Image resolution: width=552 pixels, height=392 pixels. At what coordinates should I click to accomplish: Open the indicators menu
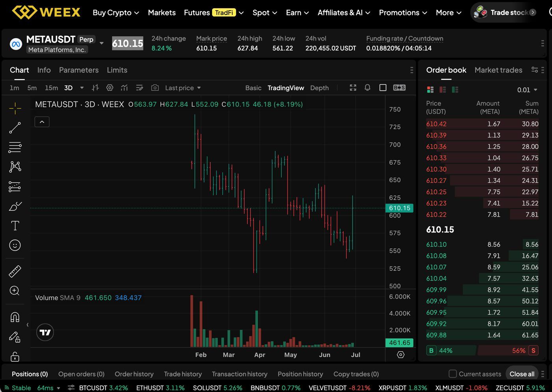click(x=125, y=87)
